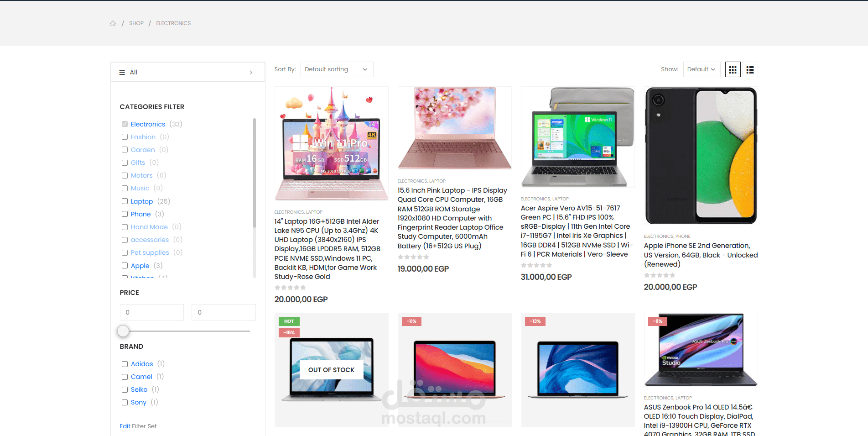Open the cherry blossom pink laptop image
Screen dimensions: 868x436
pyautogui.click(x=455, y=128)
